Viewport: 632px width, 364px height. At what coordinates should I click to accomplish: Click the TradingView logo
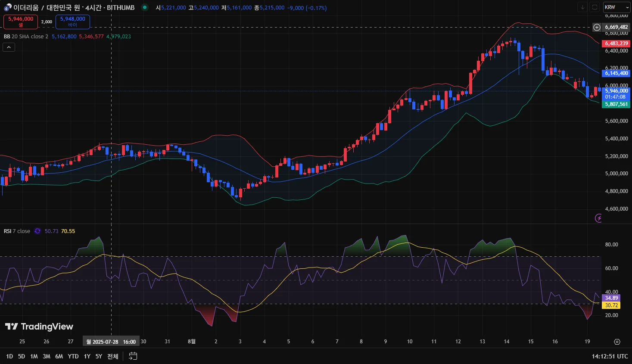39,327
